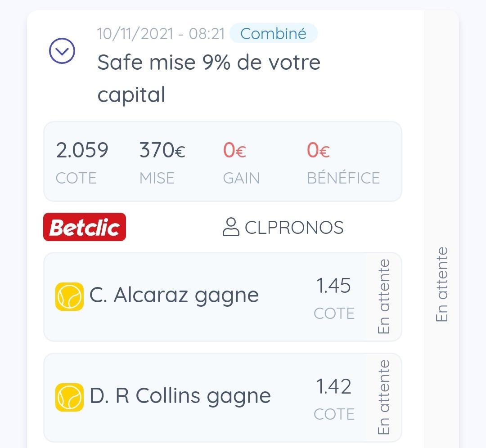Click the Combiné badge

(273, 34)
